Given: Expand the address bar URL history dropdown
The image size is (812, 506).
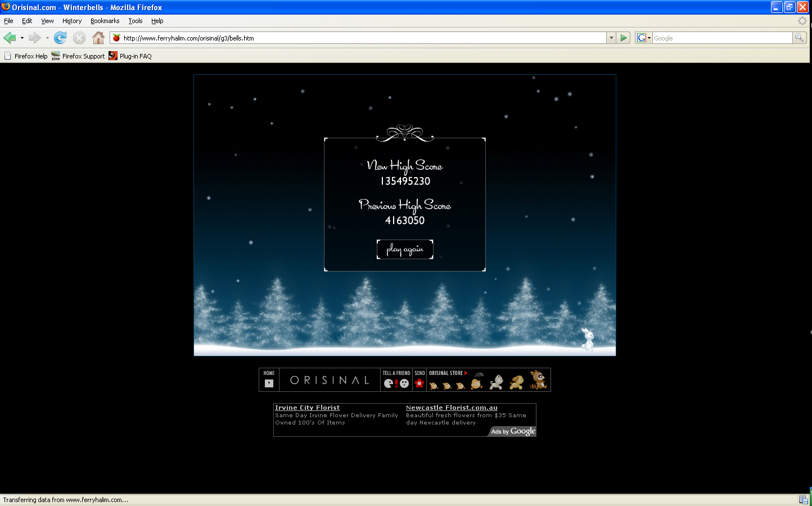Looking at the screenshot, I should 611,38.
